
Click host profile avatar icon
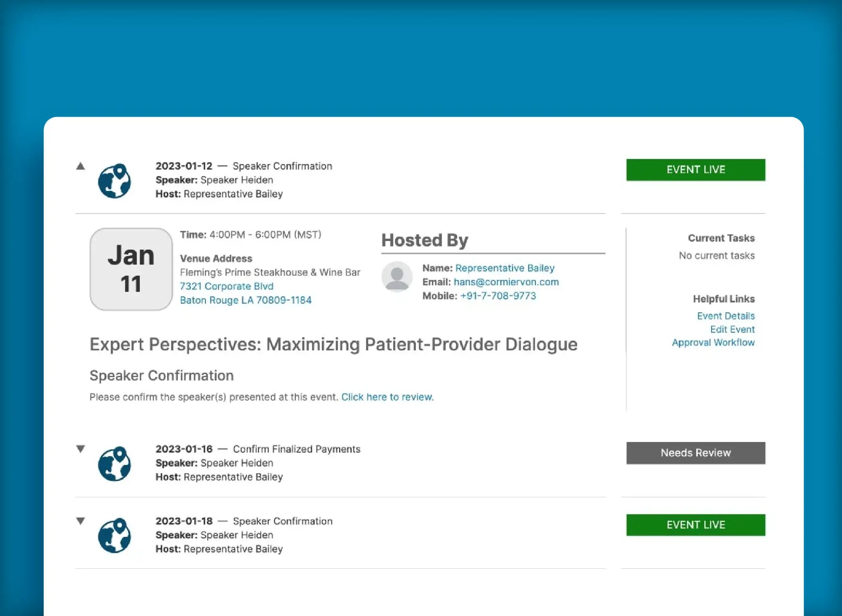[x=397, y=277]
